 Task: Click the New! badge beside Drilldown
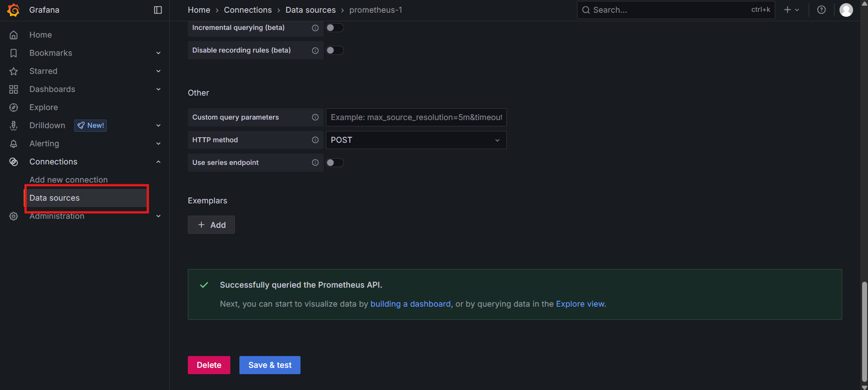pos(91,125)
